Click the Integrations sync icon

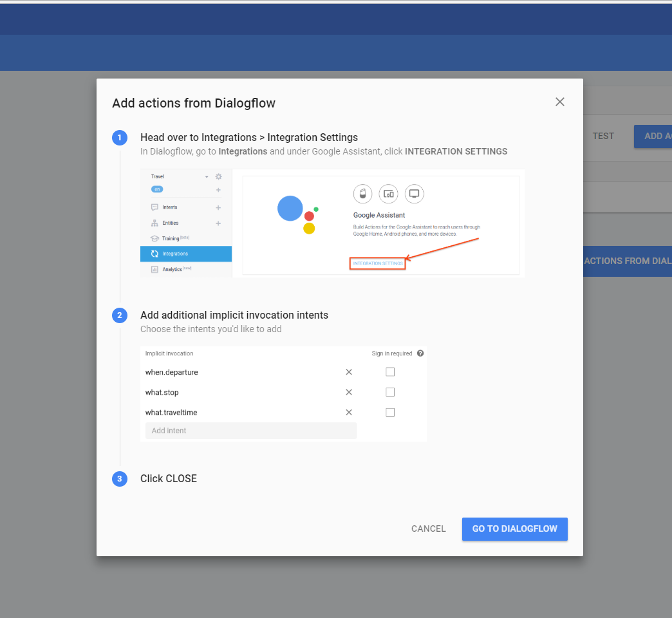(x=154, y=254)
